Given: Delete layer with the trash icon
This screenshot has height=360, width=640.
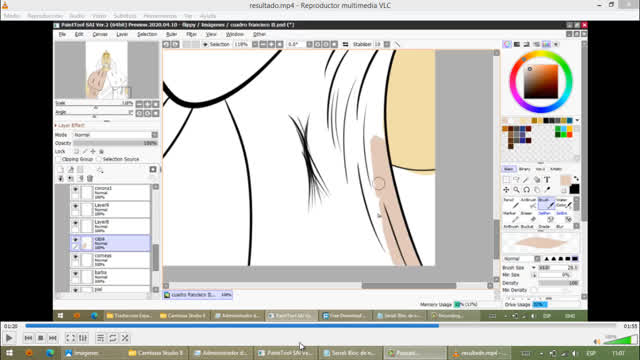Looking at the screenshot, I should (x=90, y=178).
